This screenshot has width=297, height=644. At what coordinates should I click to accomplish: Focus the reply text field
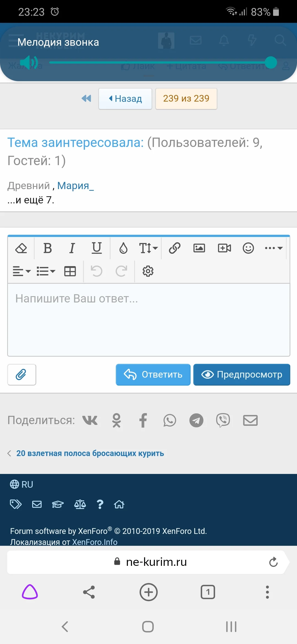coord(148,319)
